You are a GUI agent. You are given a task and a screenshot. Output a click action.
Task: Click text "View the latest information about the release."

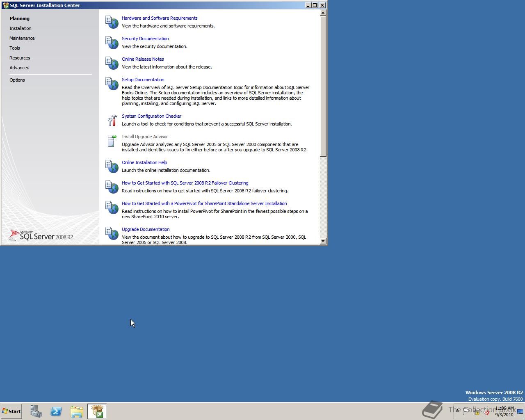click(x=167, y=67)
